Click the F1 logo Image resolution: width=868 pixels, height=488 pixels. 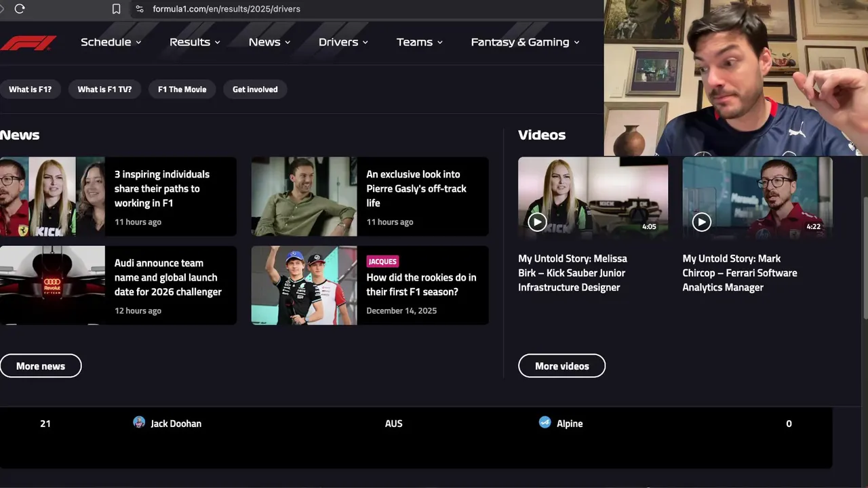28,43
